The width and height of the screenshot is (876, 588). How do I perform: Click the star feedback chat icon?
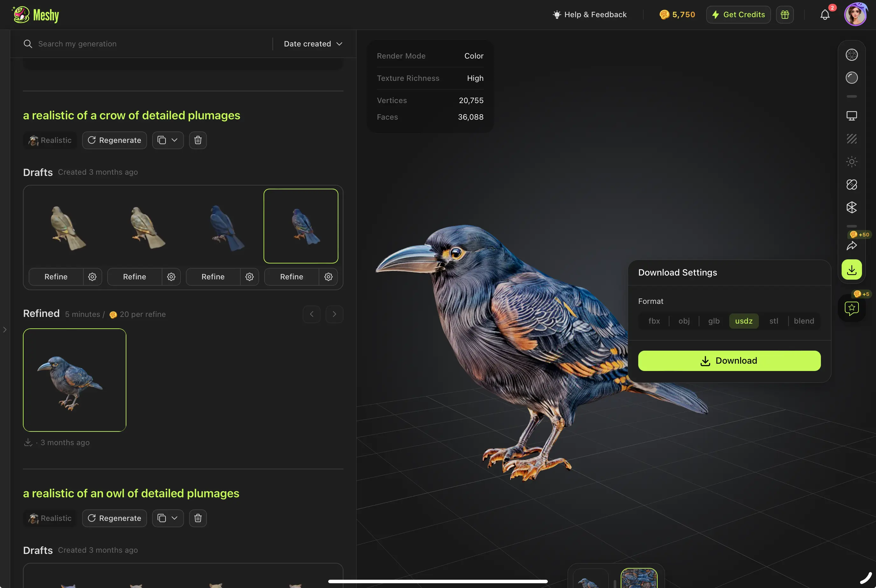point(851,308)
